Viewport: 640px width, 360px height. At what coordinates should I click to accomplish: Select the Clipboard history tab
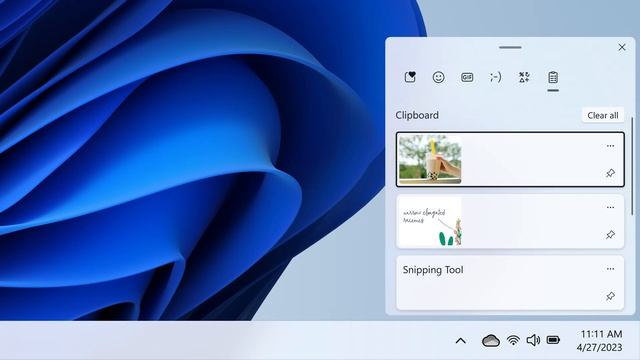click(x=553, y=77)
